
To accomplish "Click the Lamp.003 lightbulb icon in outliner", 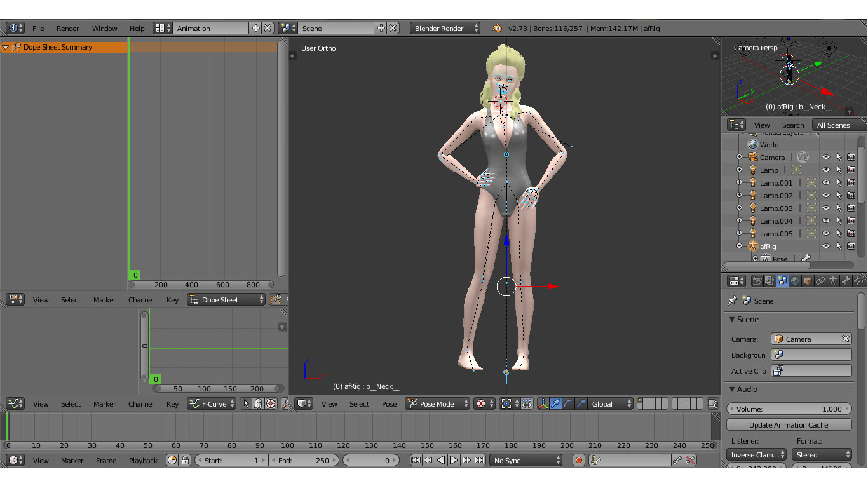I will 753,208.
